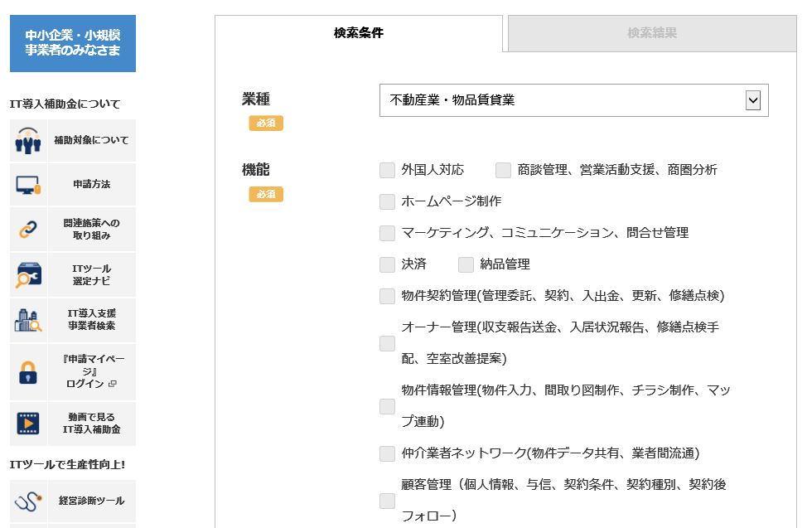
Task: Click the external link icon beside ログイン
Action: pos(113,384)
